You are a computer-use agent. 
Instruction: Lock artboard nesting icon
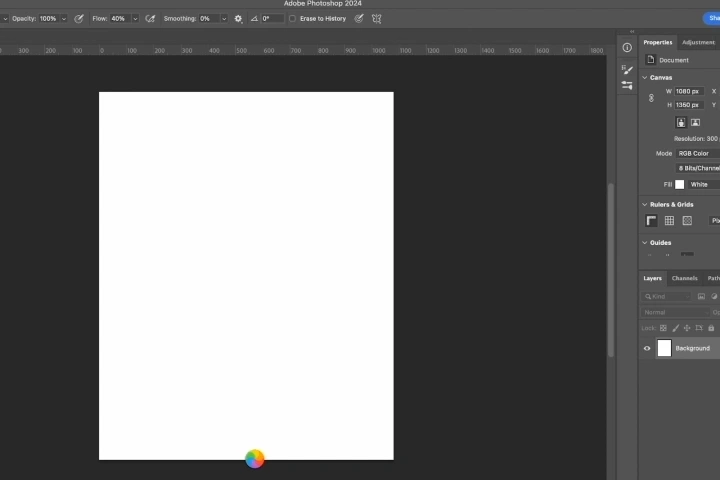[699, 328]
